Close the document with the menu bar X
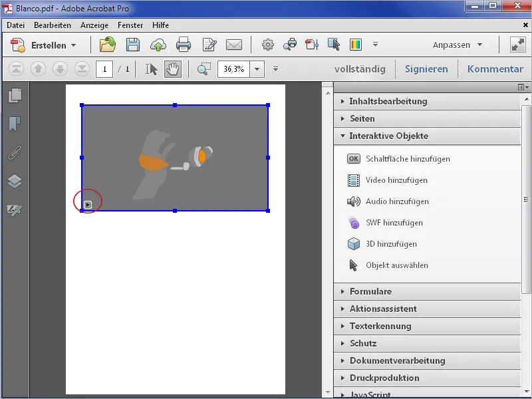This screenshot has width=532, height=399. [x=525, y=25]
